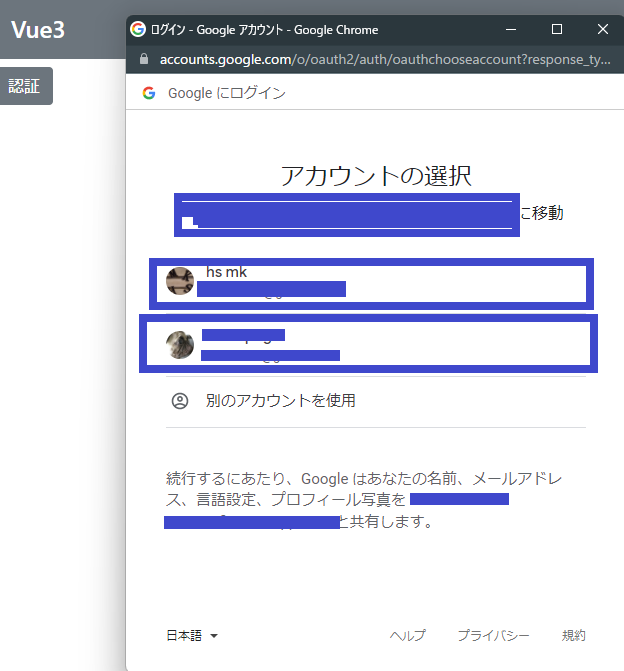Open the 日本語 language dropdown

click(x=192, y=635)
